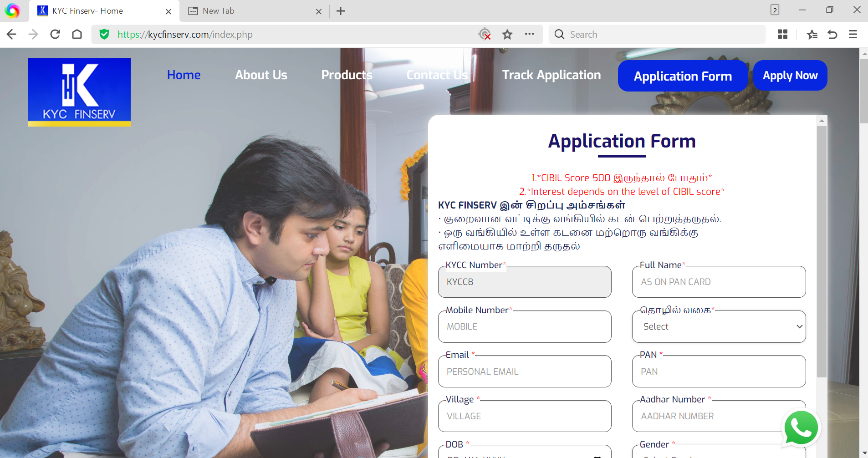Expand the தொழில் வகை Select dropdown
This screenshot has height=458, width=868.
pyautogui.click(x=718, y=326)
